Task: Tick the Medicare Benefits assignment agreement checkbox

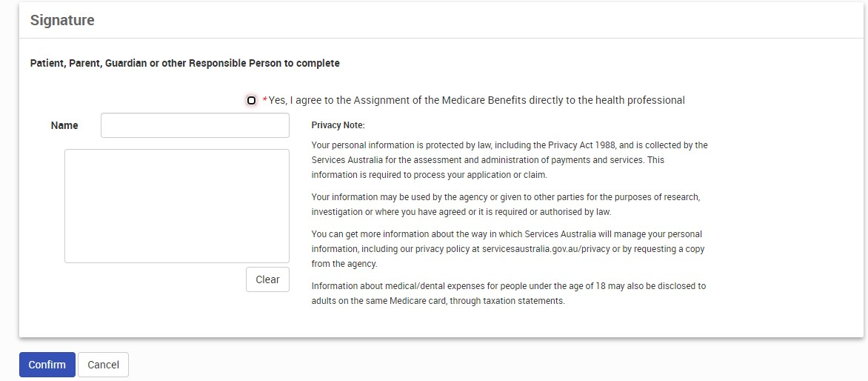Action: (251, 100)
